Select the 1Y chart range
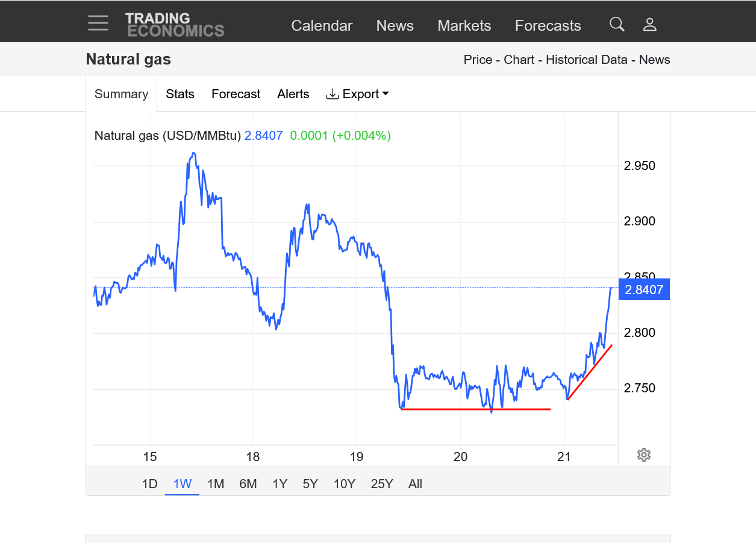This screenshot has width=756, height=543. point(280,484)
